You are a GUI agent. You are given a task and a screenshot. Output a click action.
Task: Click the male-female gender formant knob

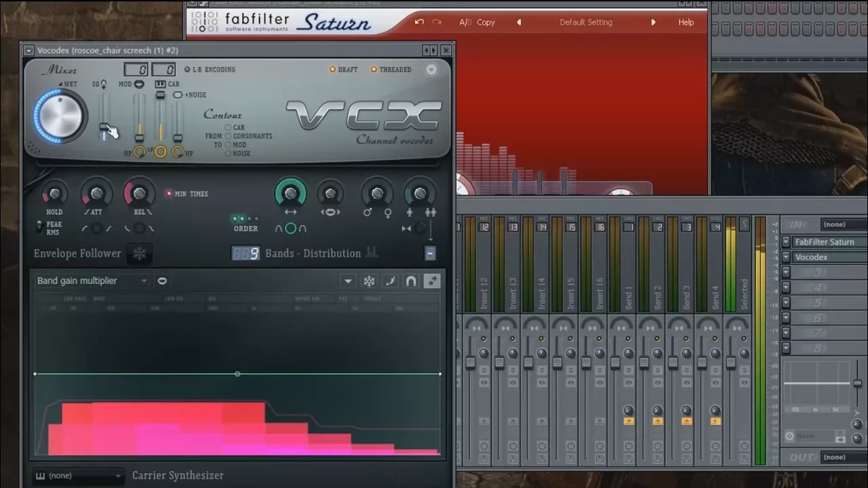click(377, 194)
